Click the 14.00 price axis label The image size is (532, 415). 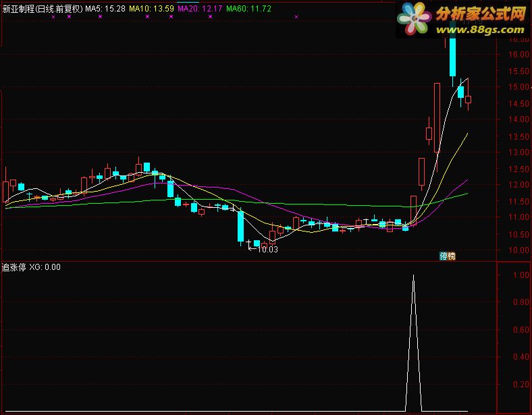[518, 119]
